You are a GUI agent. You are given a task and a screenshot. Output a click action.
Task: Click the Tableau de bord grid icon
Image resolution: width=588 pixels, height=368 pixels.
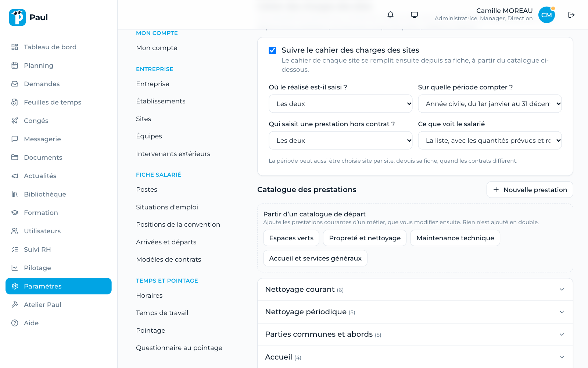[x=15, y=47]
